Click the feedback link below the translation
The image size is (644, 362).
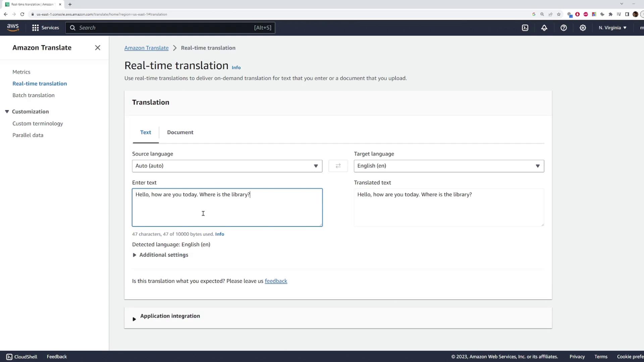tap(276, 281)
